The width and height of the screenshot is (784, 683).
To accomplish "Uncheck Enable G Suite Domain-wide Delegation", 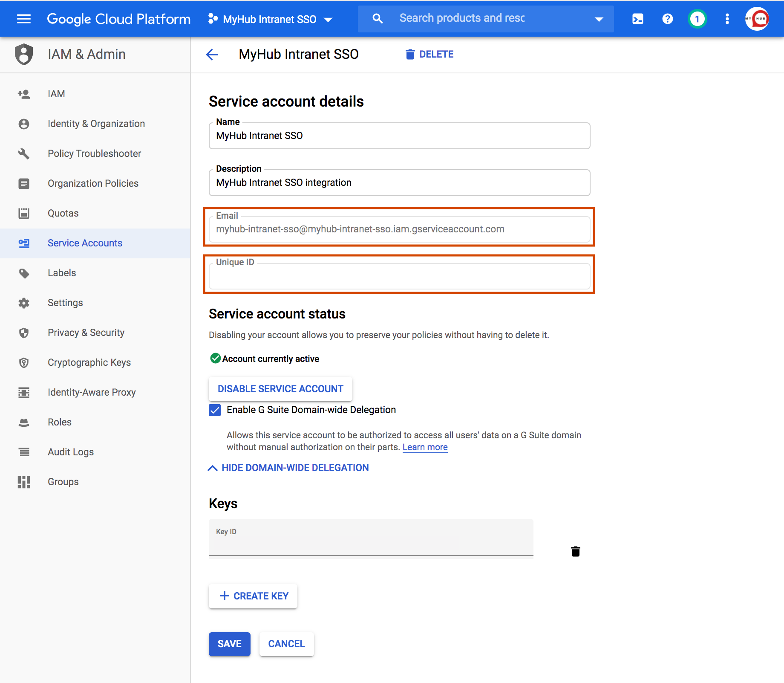I will 214,410.
